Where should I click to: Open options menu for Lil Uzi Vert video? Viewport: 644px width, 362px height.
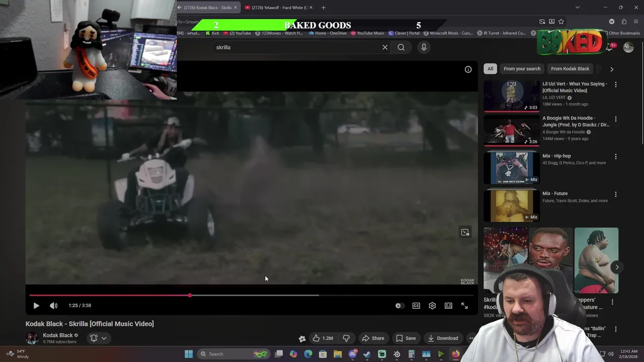615,84
